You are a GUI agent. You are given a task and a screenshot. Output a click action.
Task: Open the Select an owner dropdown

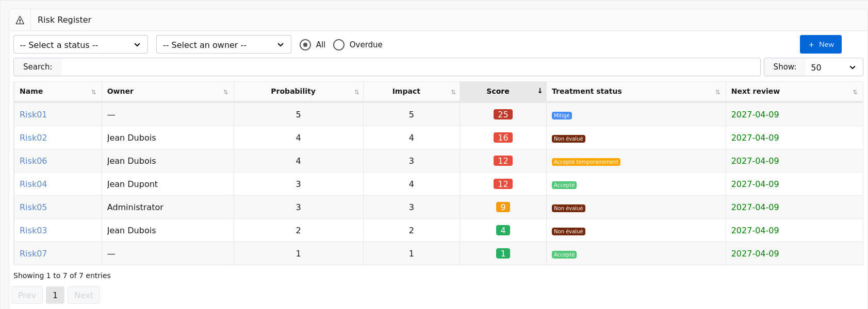click(x=223, y=45)
